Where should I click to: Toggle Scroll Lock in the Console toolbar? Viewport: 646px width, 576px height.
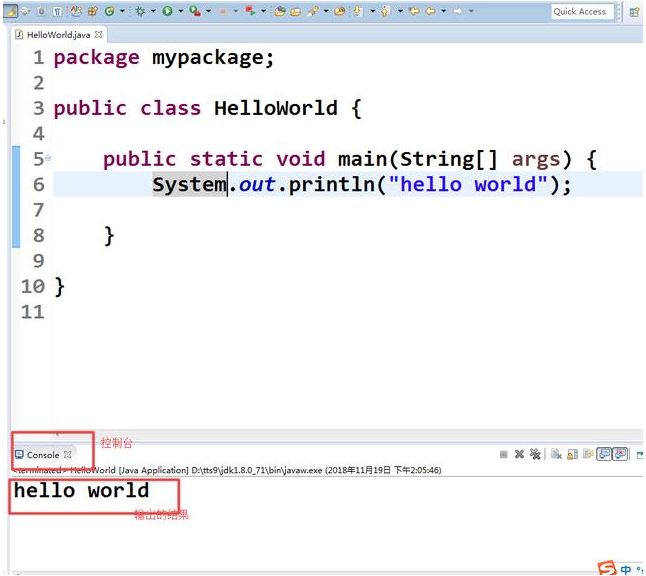point(572,454)
